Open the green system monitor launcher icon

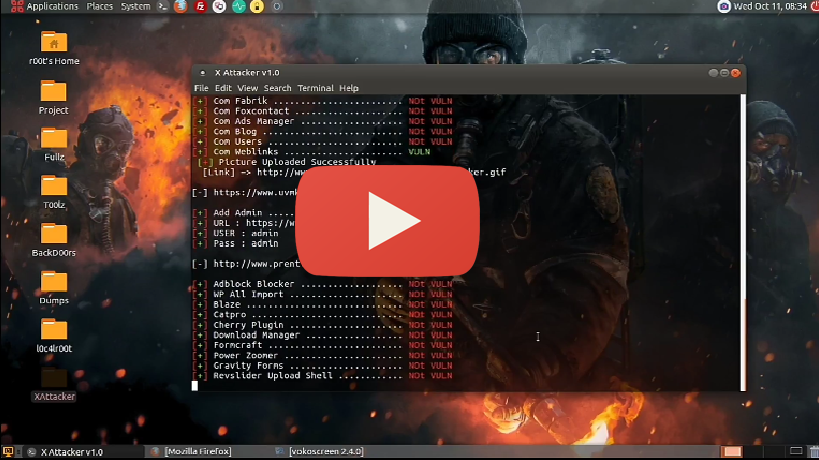tap(239, 6)
